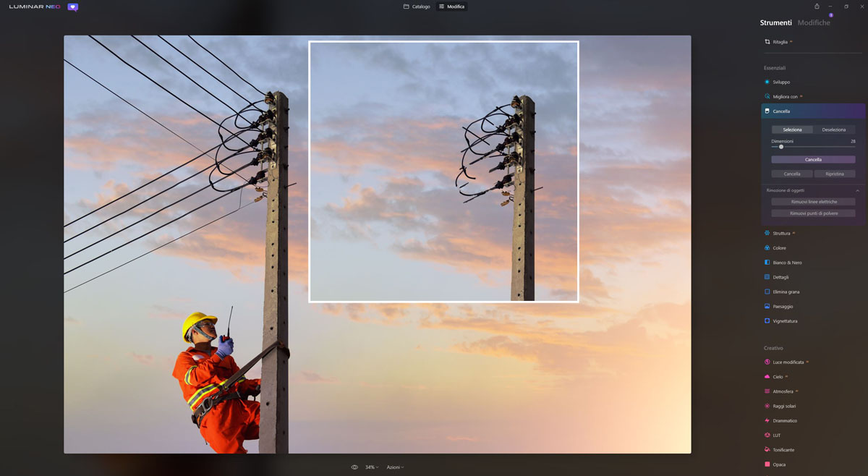
Task: Open the Bianco & Nero tool
Action: 786,263
